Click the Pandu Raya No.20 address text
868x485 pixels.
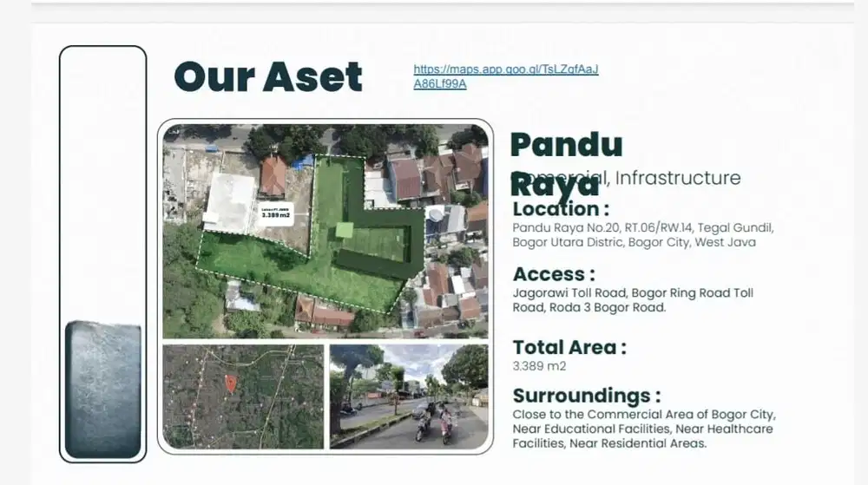(x=641, y=235)
